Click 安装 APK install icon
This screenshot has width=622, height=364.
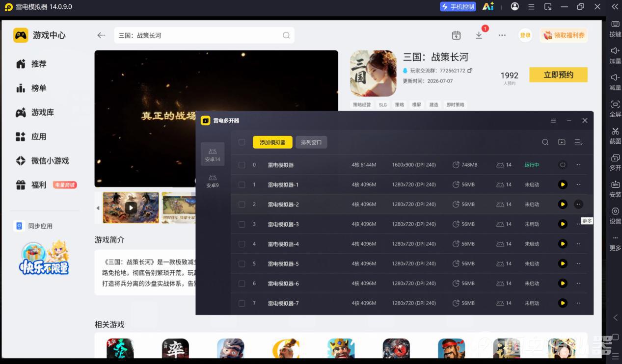[615, 184]
